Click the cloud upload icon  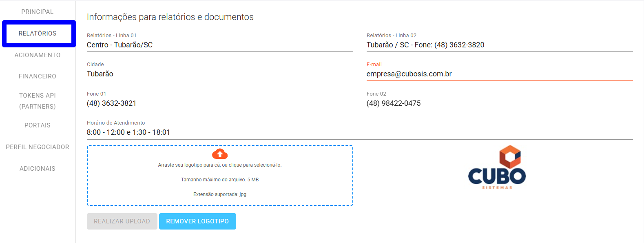219,154
